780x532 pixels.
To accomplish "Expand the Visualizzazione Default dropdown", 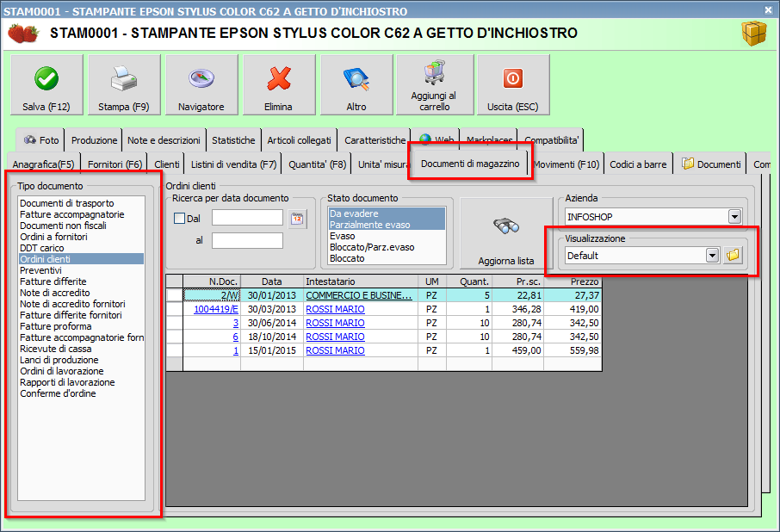I will point(712,256).
